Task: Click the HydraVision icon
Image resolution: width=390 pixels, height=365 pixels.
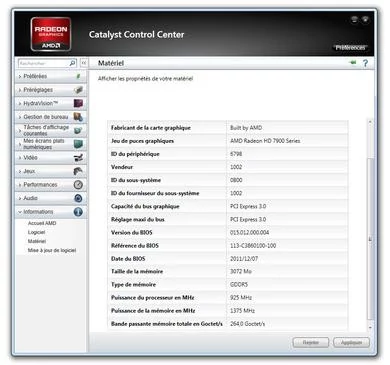Action: [x=78, y=103]
